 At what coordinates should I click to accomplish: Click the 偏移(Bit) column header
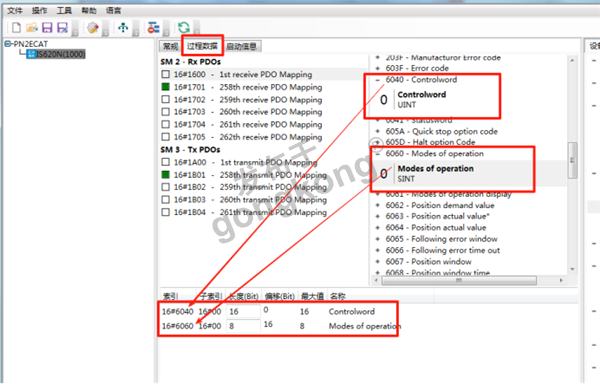coord(280,296)
